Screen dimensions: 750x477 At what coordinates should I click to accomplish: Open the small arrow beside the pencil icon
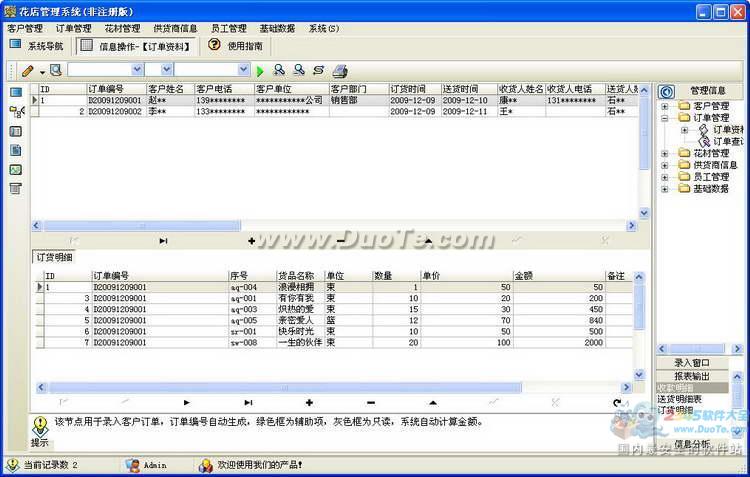point(42,72)
